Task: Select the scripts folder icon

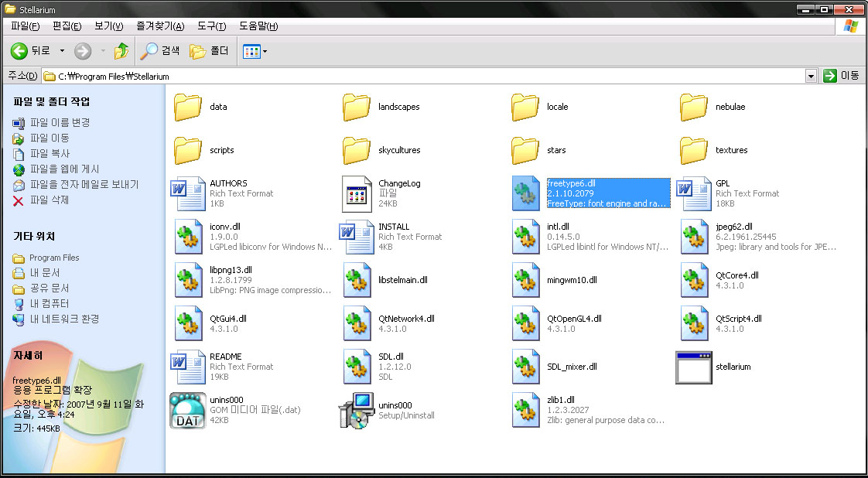Action: [x=188, y=151]
